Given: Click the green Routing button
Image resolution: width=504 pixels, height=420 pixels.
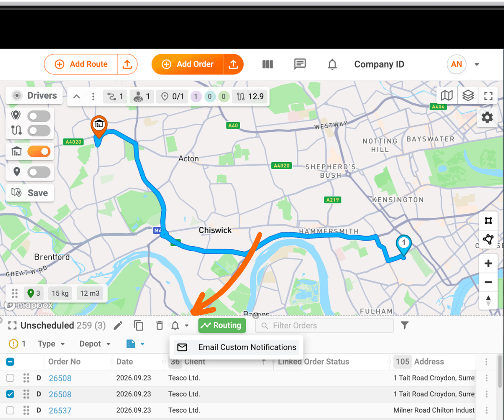Looking at the screenshot, I should pyautogui.click(x=222, y=325).
